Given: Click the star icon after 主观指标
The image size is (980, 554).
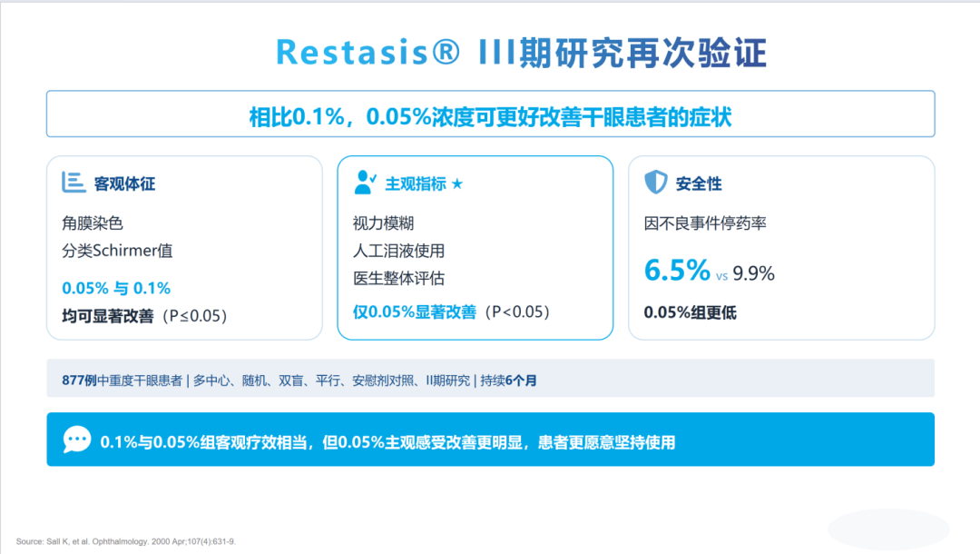Looking at the screenshot, I should (456, 183).
